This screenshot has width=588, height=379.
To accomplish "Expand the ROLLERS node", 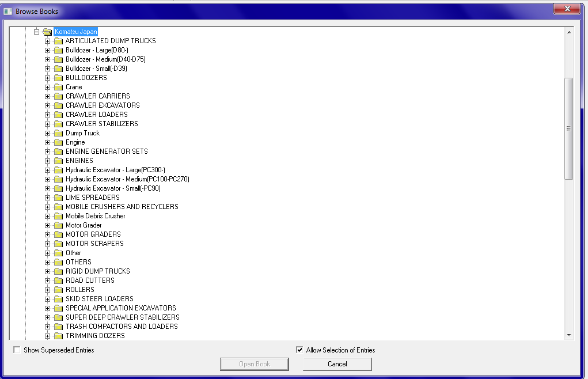I will click(x=47, y=290).
